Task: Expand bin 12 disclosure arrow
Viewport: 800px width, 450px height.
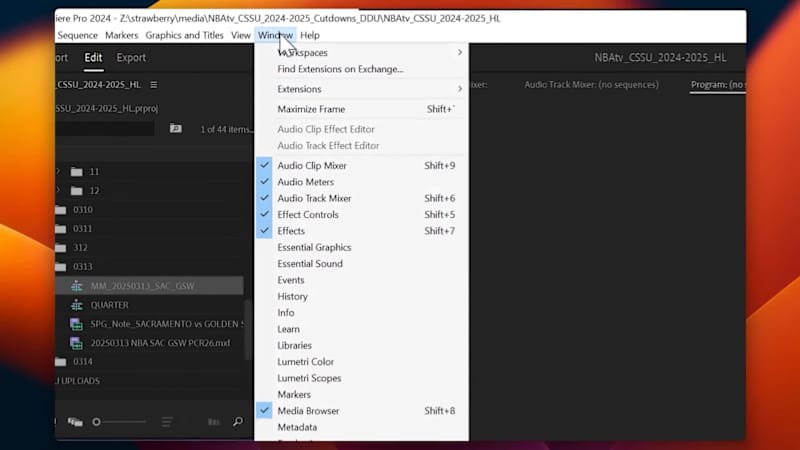Action: click(58, 190)
